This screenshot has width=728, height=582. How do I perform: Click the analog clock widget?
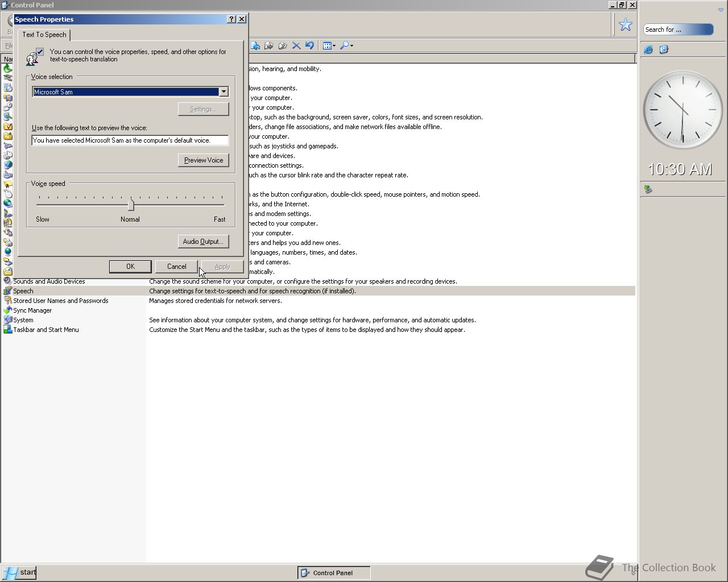pyautogui.click(x=682, y=110)
